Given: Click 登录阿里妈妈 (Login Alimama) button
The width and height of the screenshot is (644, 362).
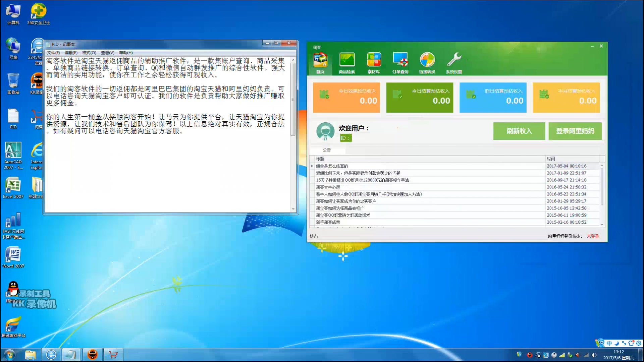Looking at the screenshot, I should click(575, 131).
